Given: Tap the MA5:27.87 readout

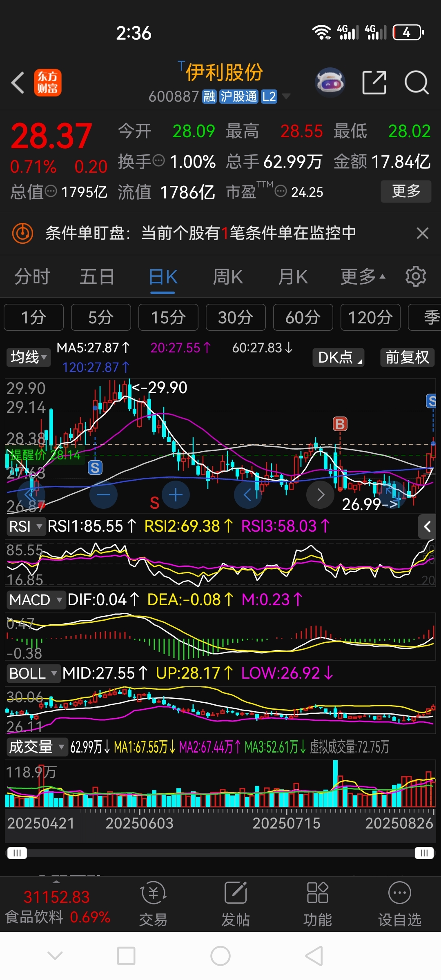Looking at the screenshot, I should pyautogui.click(x=93, y=347).
